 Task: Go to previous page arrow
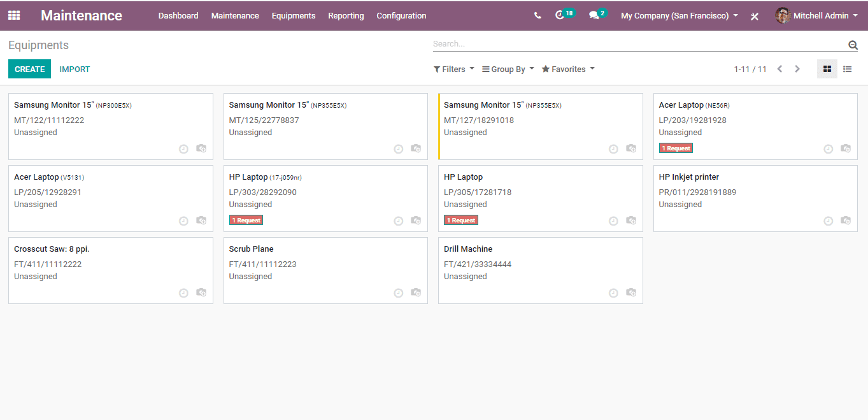click(x=779, y=69)
